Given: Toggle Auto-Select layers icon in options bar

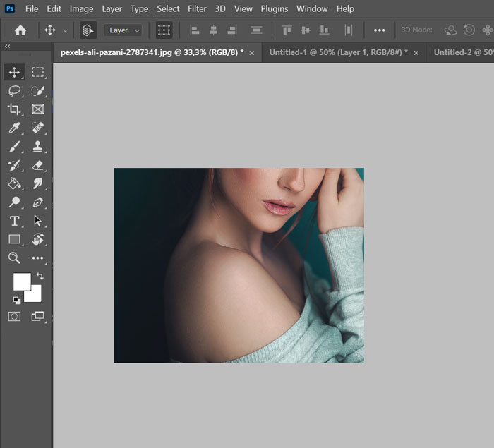Looking at the screenshot, I should [x=88, y=30].
